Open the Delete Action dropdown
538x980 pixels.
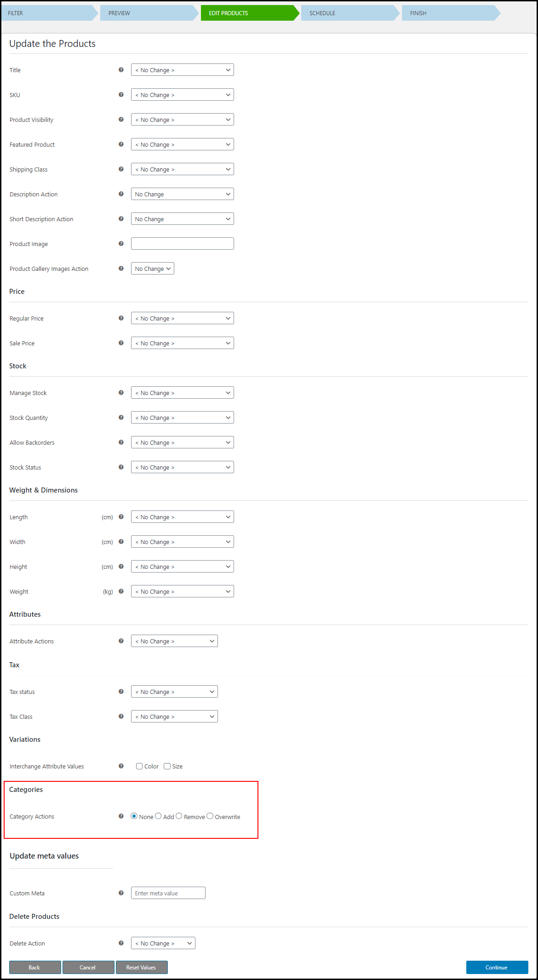[x=163, y=943]
